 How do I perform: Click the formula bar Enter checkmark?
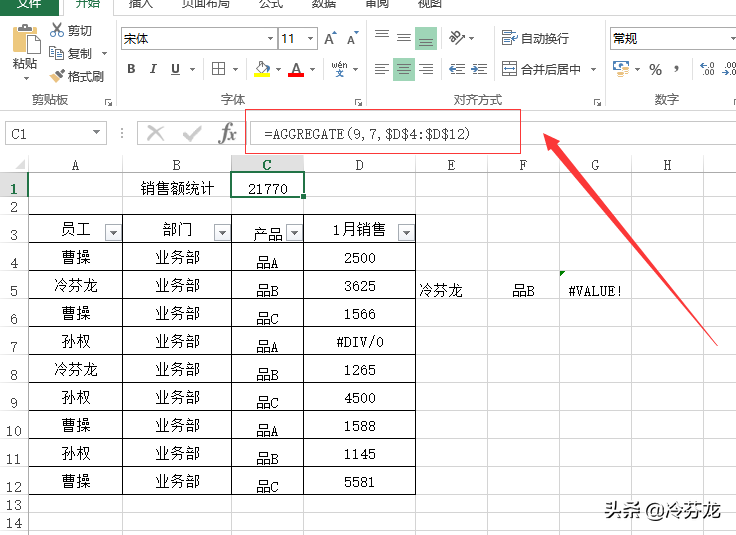coord(192,133)
